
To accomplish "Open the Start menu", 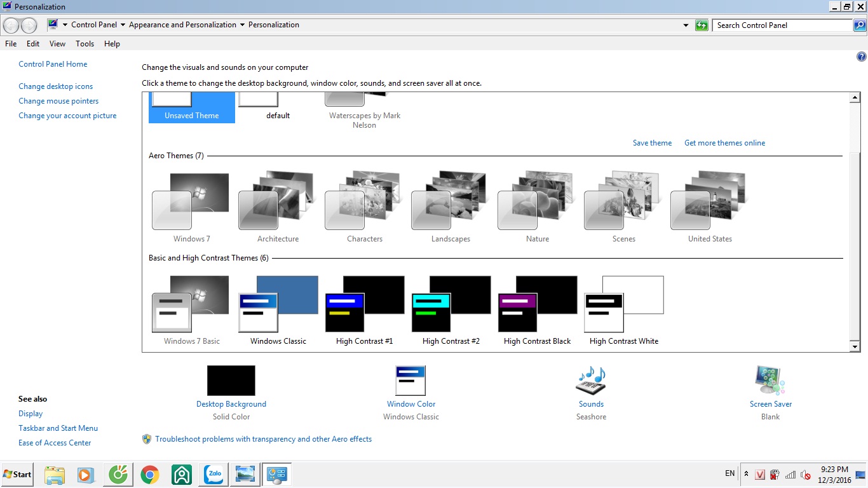I will 17,475.
